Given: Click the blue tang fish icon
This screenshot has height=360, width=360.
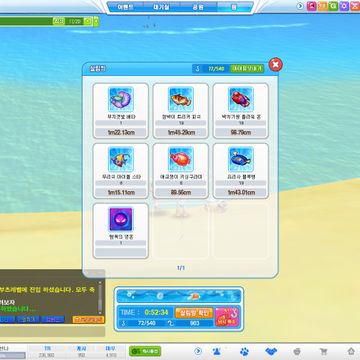Looking at the screenshot, I should [x=241, y=159].
